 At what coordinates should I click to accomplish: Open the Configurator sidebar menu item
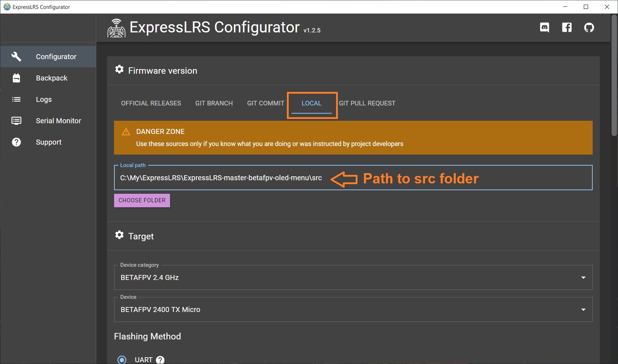coord(48,57)
